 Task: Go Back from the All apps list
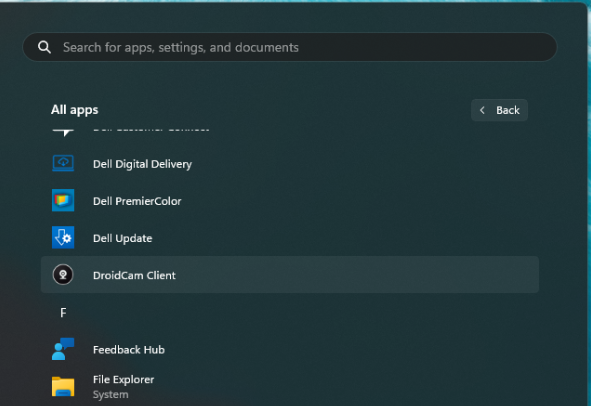pos(499,110)
